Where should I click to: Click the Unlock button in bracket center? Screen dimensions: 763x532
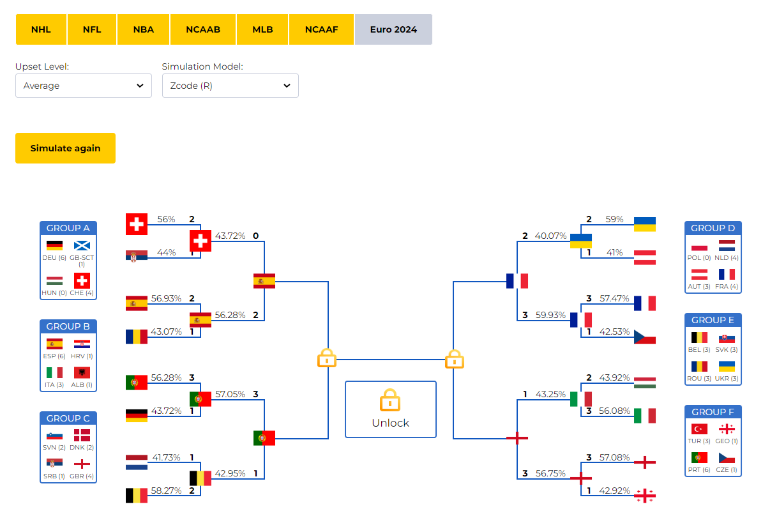(x=391, y=409)
